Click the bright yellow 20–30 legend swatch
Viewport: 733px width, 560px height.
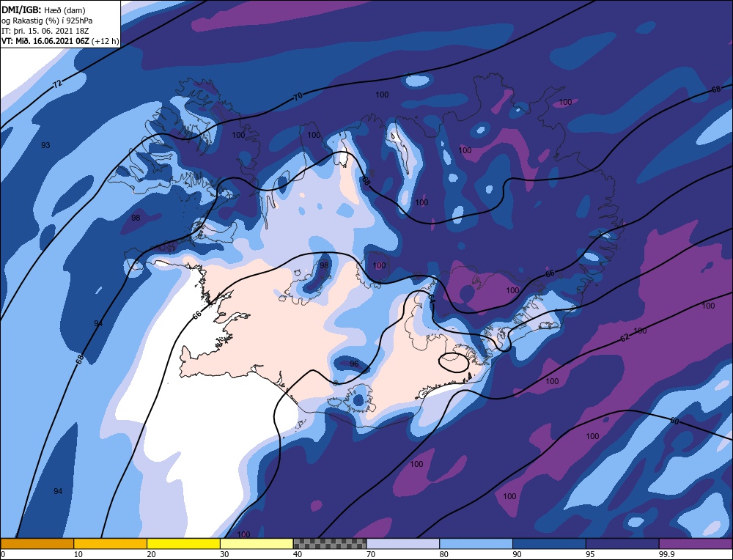(x=183, y=544)
